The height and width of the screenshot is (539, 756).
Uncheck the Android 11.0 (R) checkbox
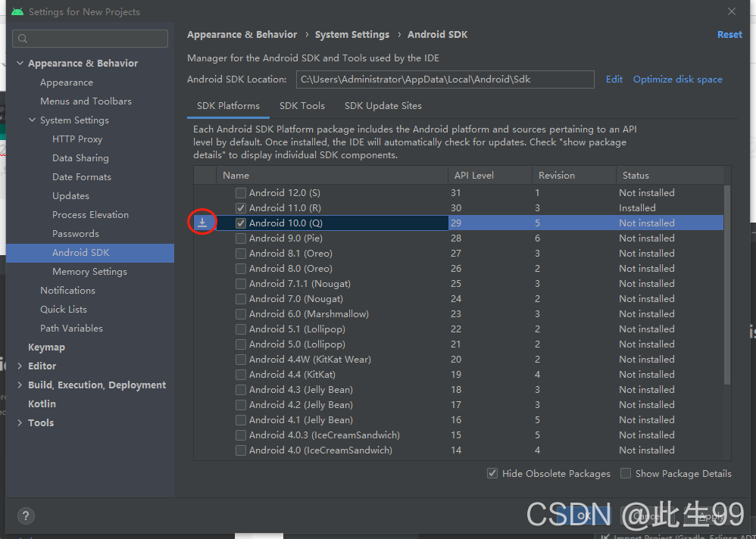point(241,208)
